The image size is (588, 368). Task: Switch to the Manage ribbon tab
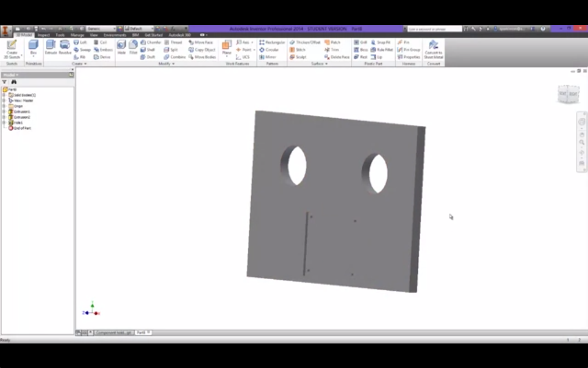[x=77, y=35]
